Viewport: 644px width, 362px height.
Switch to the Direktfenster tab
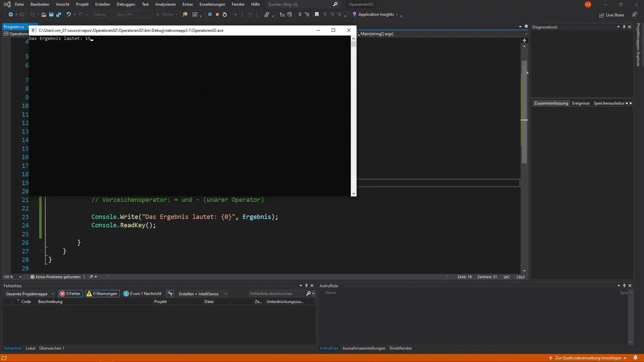point(400,348)
